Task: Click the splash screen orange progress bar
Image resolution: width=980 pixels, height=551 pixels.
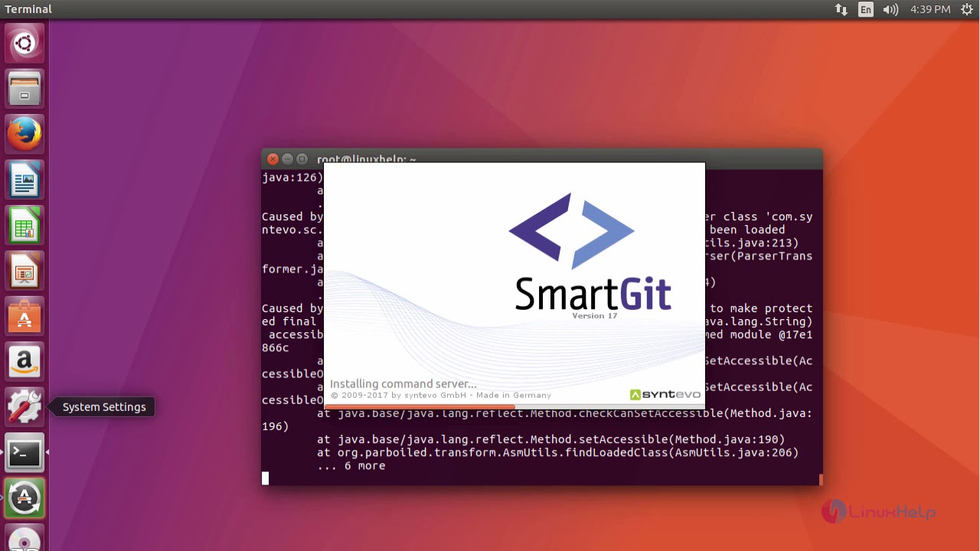Action: click(x=420, y=406)
